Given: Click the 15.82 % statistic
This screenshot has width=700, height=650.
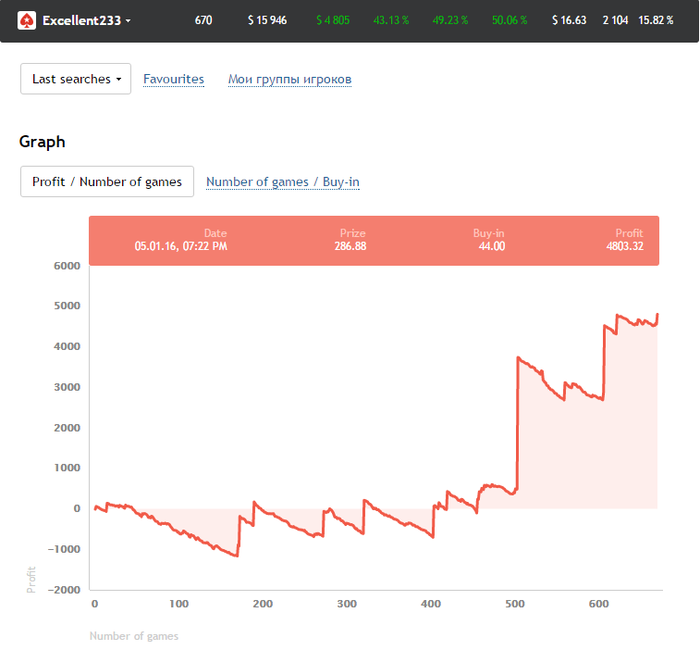Looking at the screenshot, I should pos(657,20).
